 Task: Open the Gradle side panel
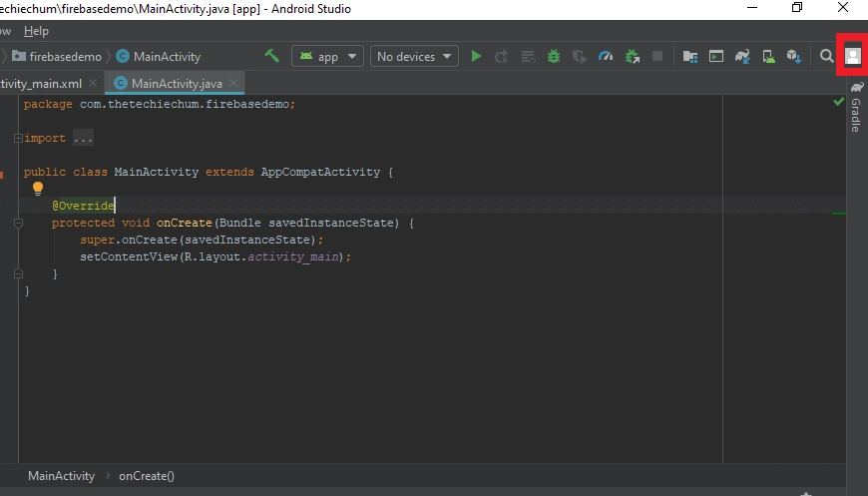click(x=856, y=108)
